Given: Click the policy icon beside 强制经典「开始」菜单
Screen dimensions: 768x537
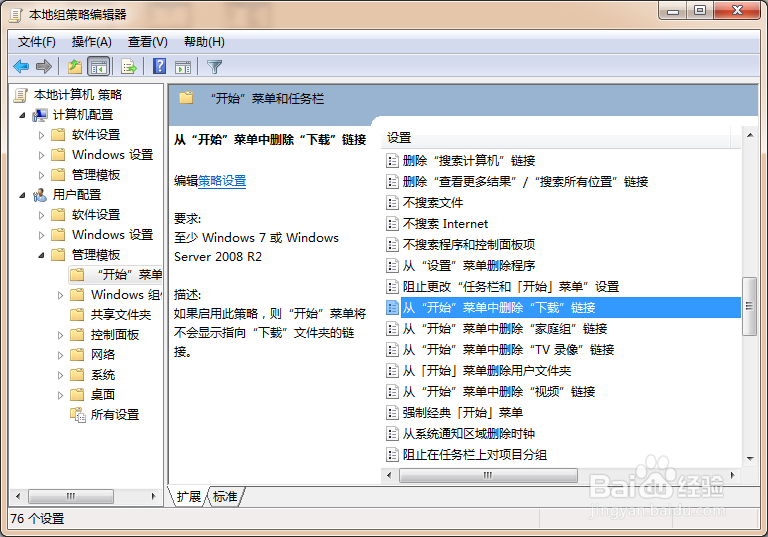Looking at the screenshot, I should [x=392, y=413].
